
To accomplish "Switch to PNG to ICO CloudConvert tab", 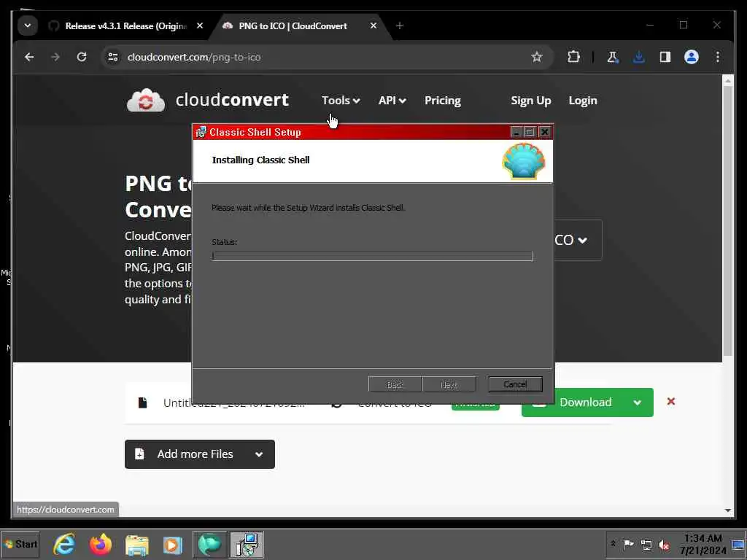I will pyautogui.click(x=293, y=26).
